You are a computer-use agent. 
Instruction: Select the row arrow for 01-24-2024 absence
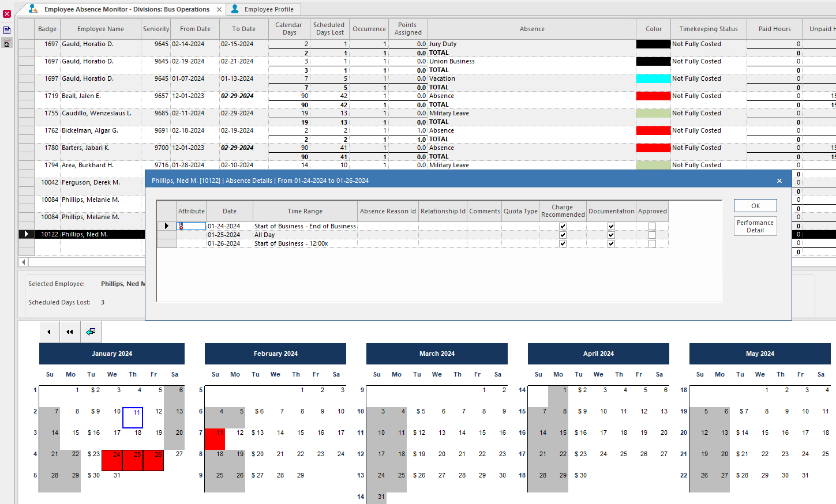167,226
